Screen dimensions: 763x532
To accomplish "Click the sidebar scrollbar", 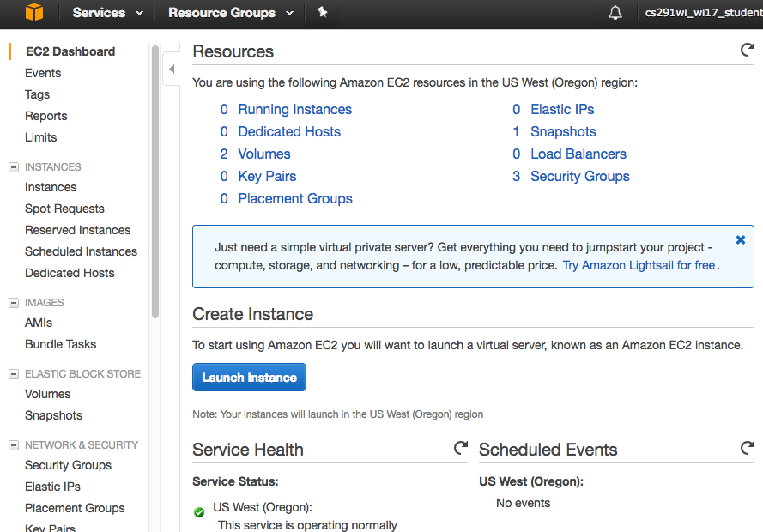I will coord(156,129).
